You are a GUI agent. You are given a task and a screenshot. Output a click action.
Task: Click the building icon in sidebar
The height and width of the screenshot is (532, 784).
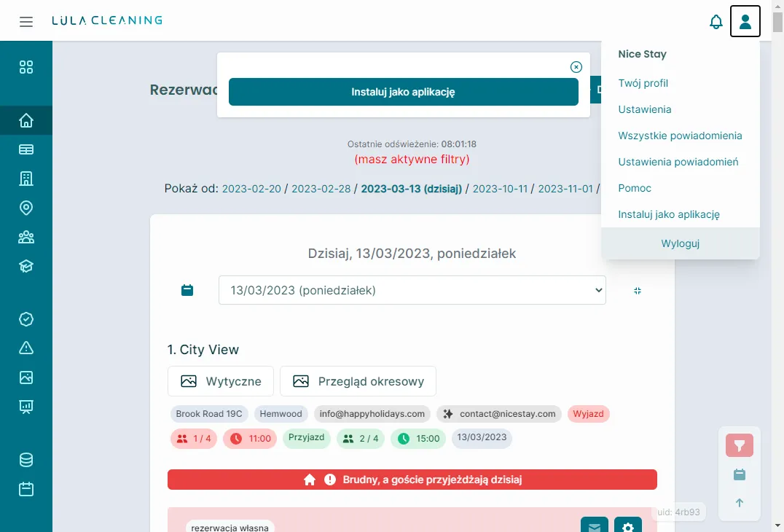coord(26,179)
